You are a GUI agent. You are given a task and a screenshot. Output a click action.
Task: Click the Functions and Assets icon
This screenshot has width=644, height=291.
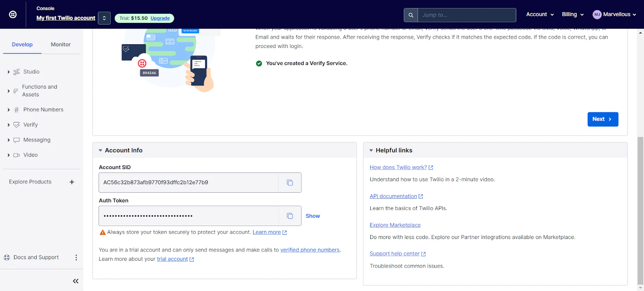coord(16,91)
